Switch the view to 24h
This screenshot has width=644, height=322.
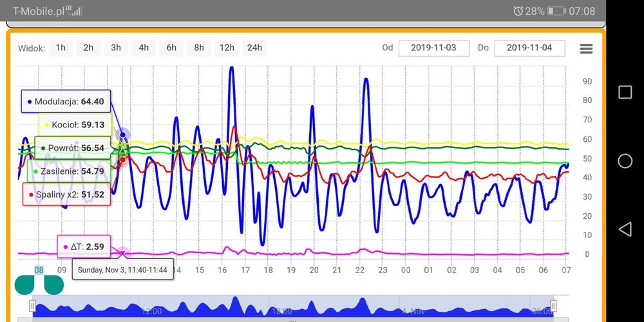254,48
